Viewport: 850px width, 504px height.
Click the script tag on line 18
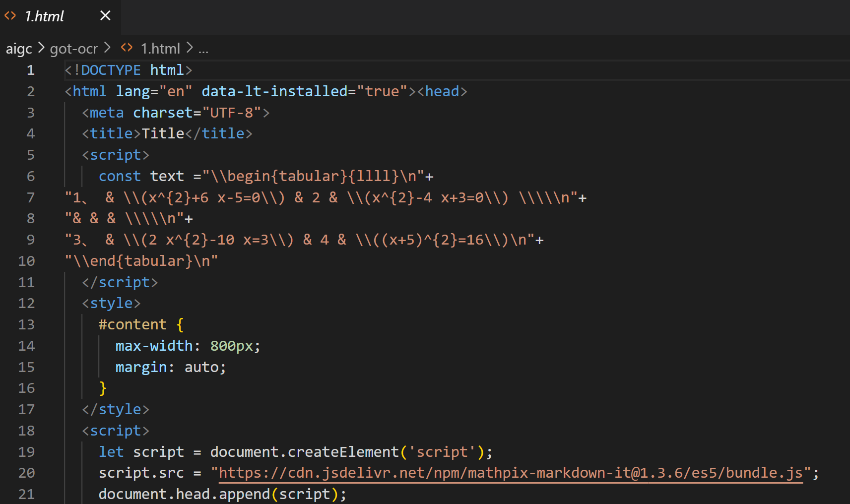tap(116, 431)
